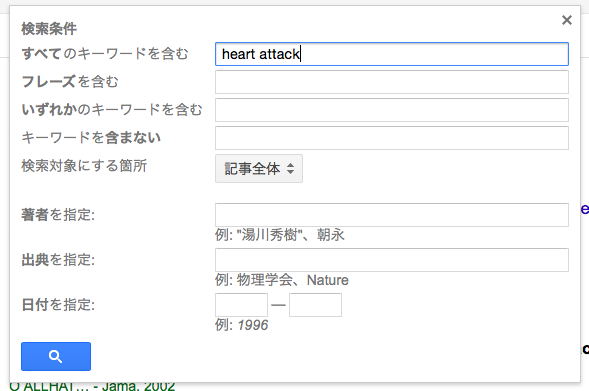Click the 日付を指定 label
Screen dimensions: 589x391
58,305
